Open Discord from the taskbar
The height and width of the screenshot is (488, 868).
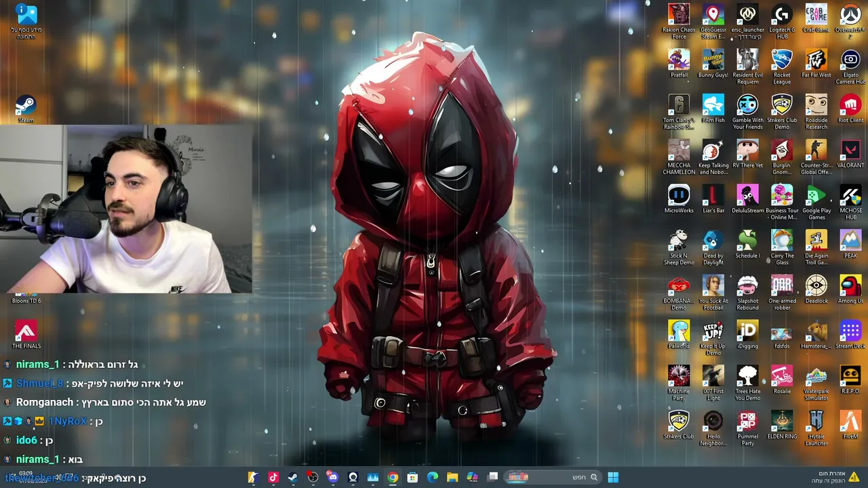333,477
